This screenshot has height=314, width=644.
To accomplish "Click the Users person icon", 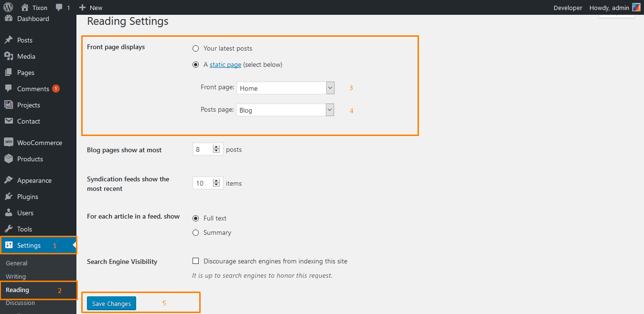I will (x=8, y=213).
